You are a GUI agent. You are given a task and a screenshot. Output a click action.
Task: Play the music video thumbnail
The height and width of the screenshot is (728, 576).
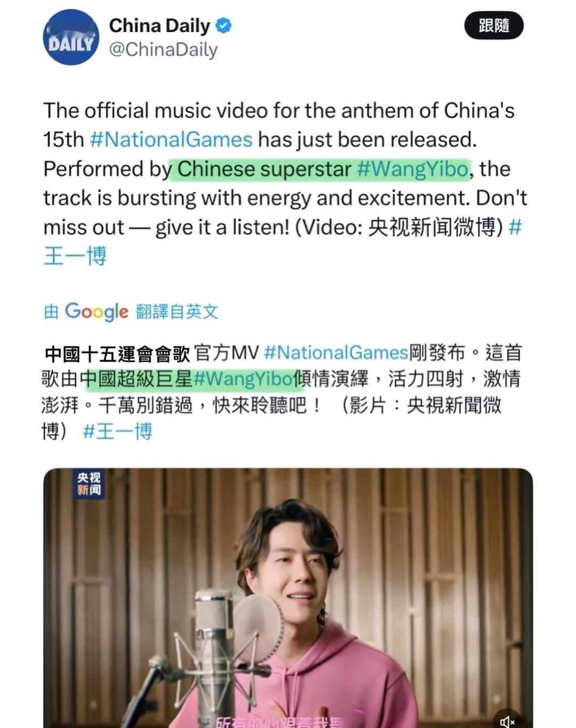[x=288, y=598]
